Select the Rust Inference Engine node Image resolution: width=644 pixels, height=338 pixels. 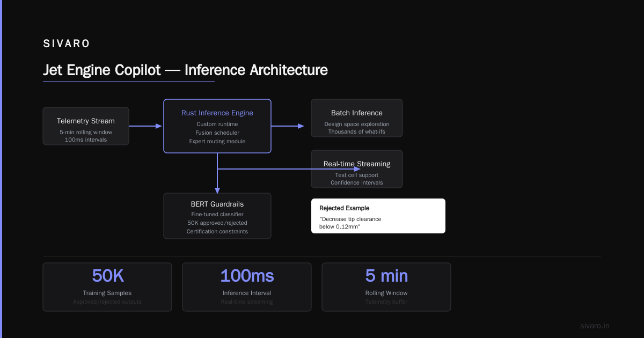coord(217,126)
